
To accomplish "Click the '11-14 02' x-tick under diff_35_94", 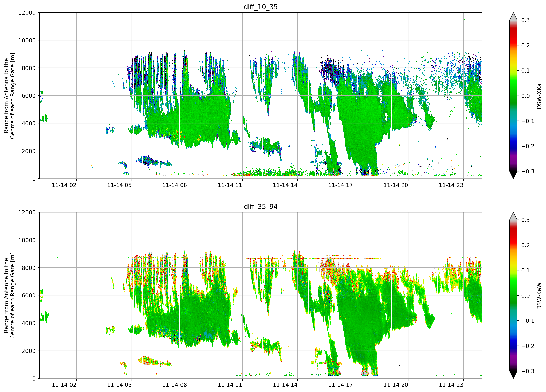I will (64, 385).
